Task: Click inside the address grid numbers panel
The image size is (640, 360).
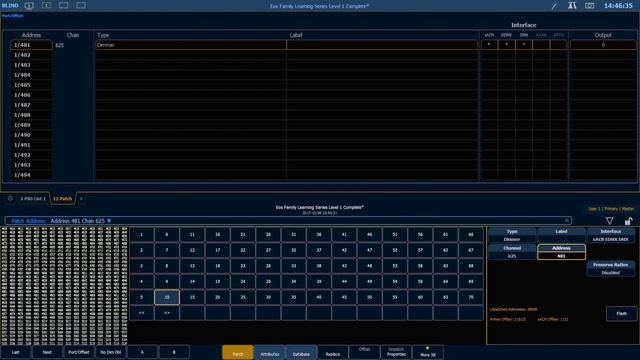Action: pyautogui.click(x=64, y=286)
